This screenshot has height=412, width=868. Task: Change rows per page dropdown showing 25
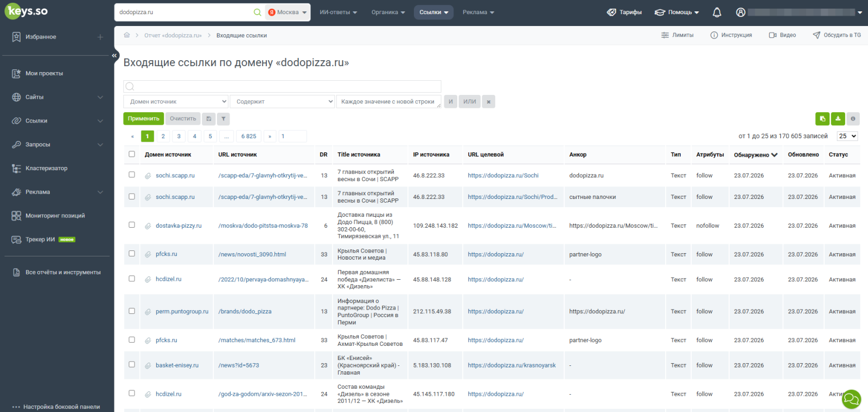click(847, 136)
